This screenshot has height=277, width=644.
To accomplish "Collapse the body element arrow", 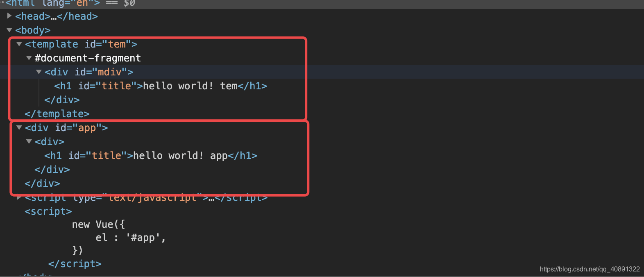I will tap(9, 30).
